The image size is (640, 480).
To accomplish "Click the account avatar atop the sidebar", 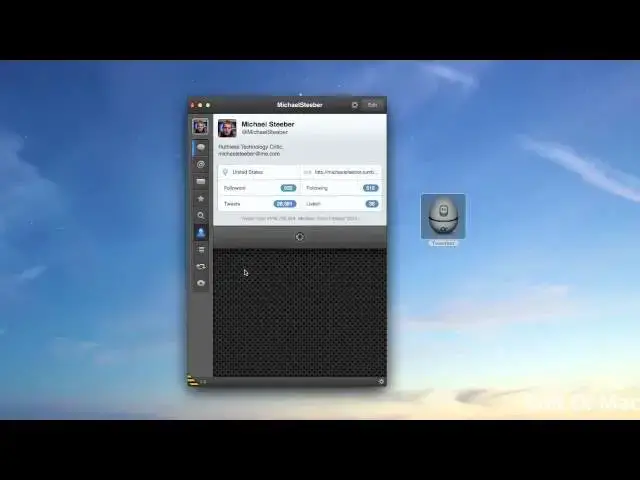I will tap(200, 127).
